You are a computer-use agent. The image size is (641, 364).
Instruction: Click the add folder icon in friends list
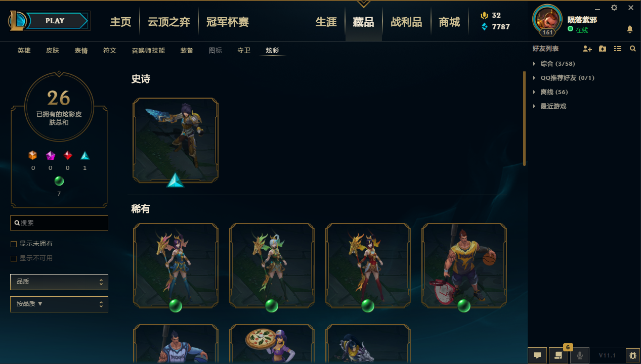[603, 49]
